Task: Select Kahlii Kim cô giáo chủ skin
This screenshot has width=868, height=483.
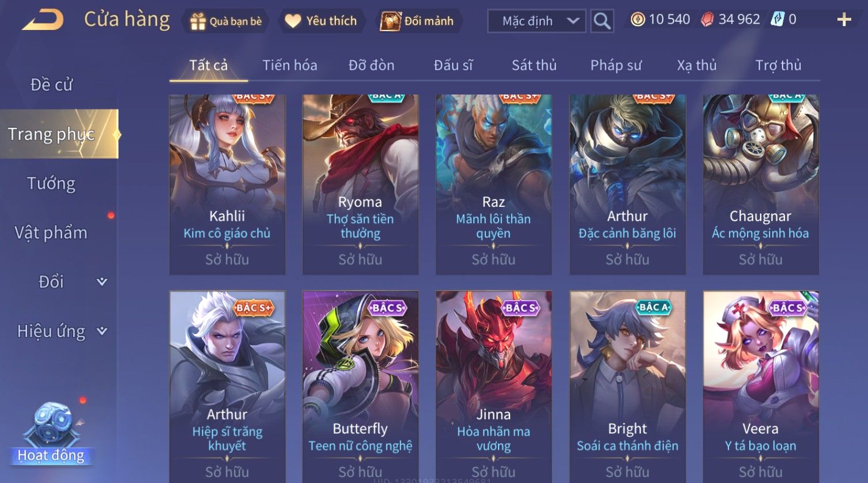Action: point(227,184)
